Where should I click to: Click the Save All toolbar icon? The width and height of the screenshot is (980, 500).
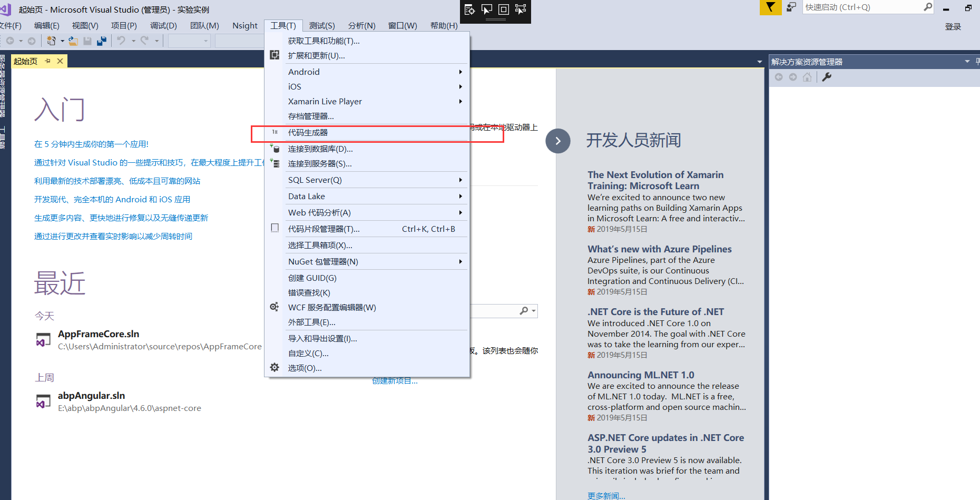pos(102,41)
